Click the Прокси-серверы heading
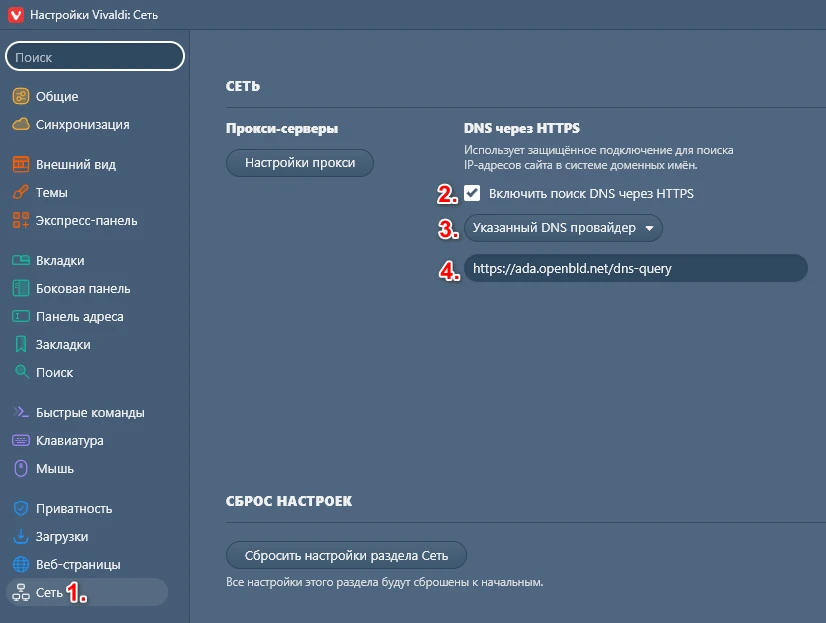Screen dimensions: 826x623 (x=282, y=128)
